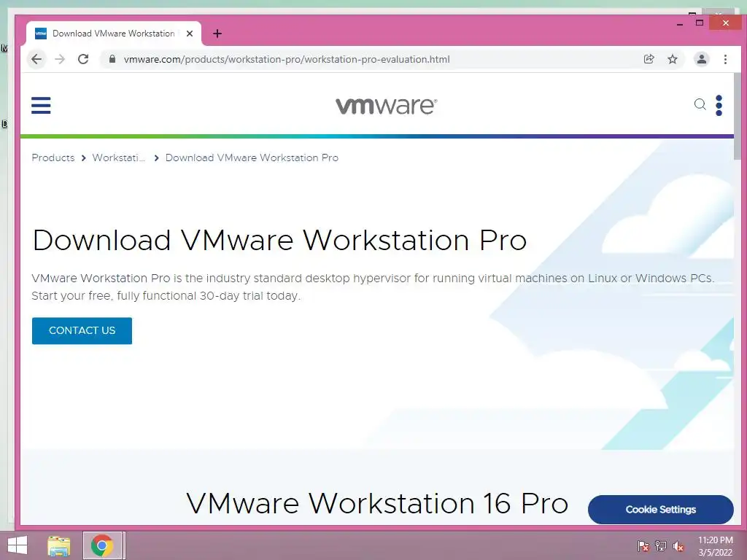Image resolution: width=747 pixels, height=560 pixels.
Task: Maximize the Chrome window
Action: click(x=700, y=23)
